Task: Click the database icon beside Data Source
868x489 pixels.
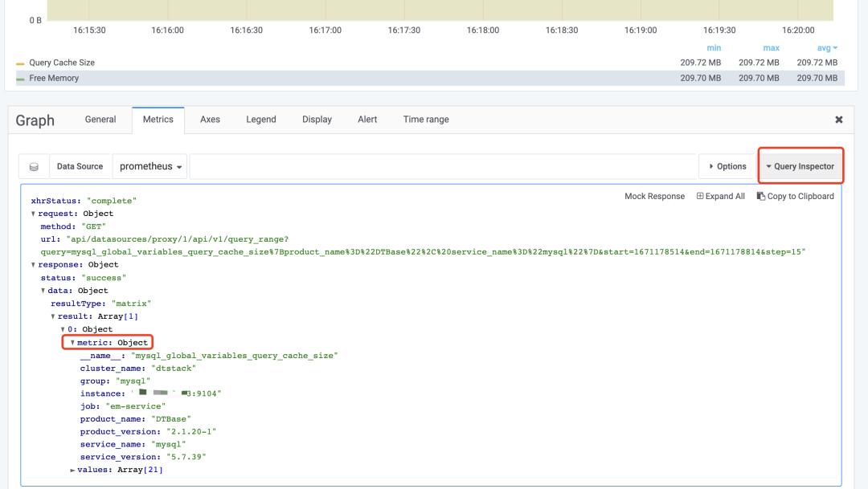Action: pos(34,166)
